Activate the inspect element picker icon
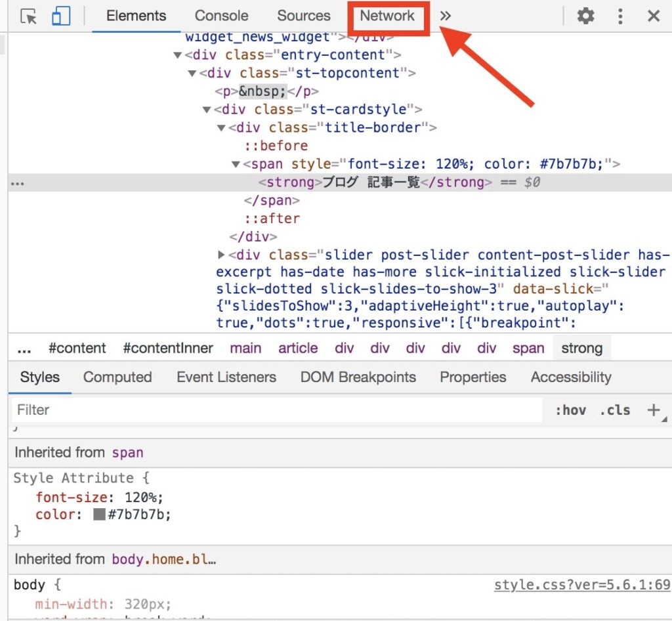The height and width of the screenshot is (621, 672). click(x=28, y=16)
